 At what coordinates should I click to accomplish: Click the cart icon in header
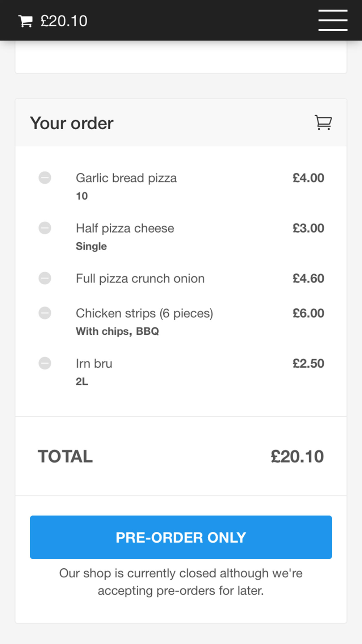point(25,21)
